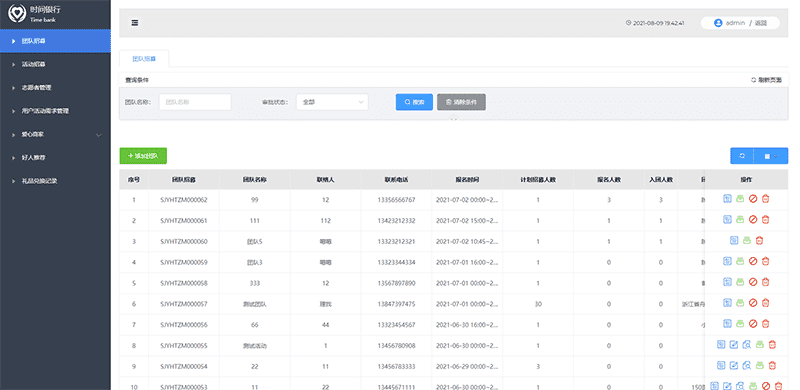
Task: Click the SJYHTZM000057 code cell
Action: 184,304
